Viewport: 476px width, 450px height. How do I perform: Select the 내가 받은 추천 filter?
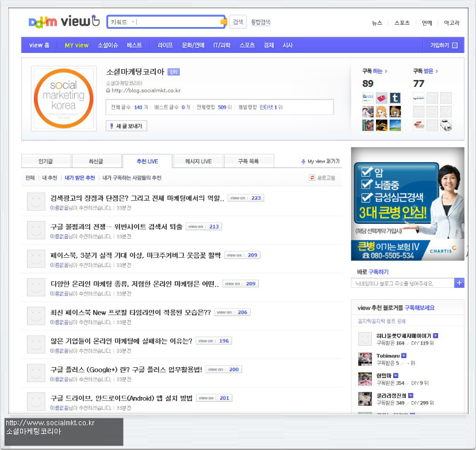[80, 178]
